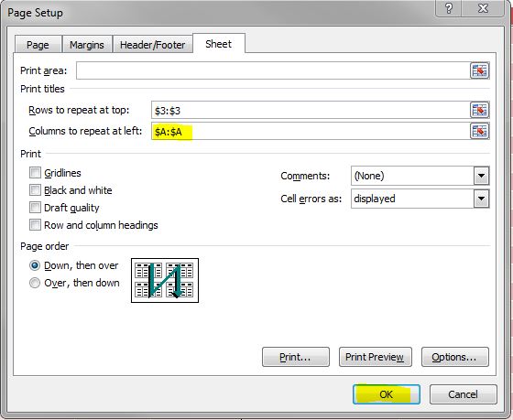Image resolution: width=513 pixels, height=420 pixels.
Task: Open Print Preview
Action: (376, 357)
